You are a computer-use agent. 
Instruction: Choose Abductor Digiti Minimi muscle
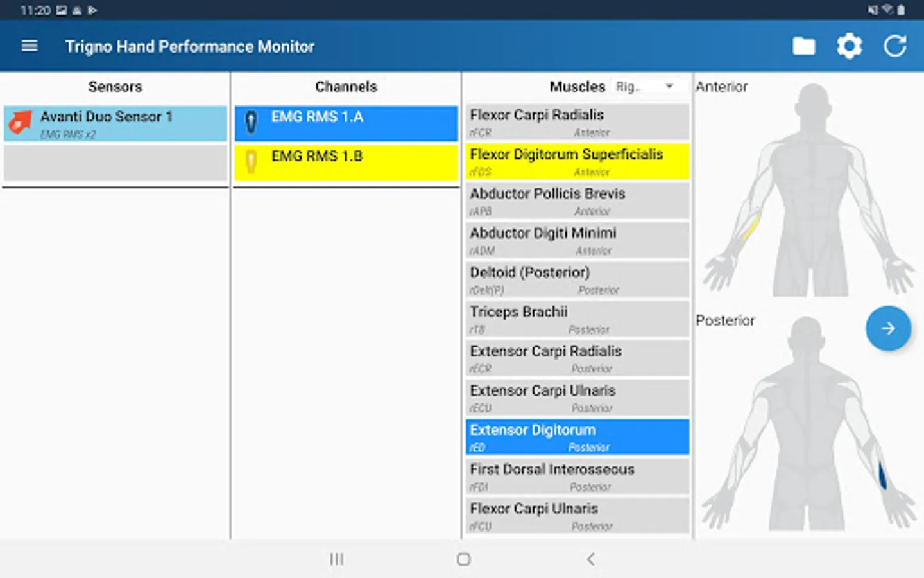577,240
